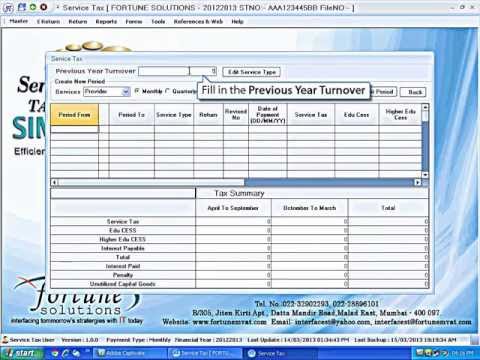480x360 pixels.
Task: Click the Edu Cess column header
Action: pyautogui.click(x=356, y=115)
